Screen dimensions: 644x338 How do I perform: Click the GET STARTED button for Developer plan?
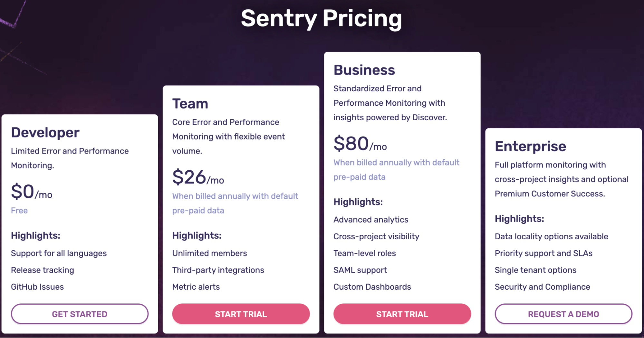[79, 313]
